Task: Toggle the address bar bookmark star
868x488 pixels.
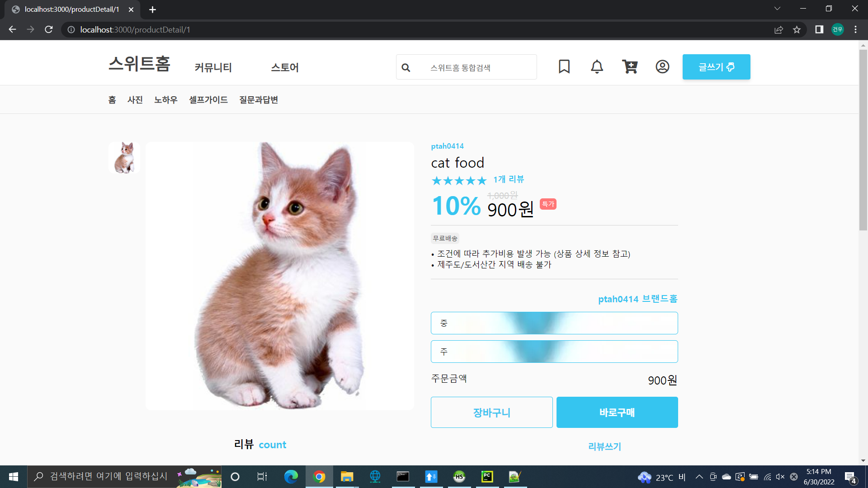Action: pyautogui.click(x=797, y=29)
